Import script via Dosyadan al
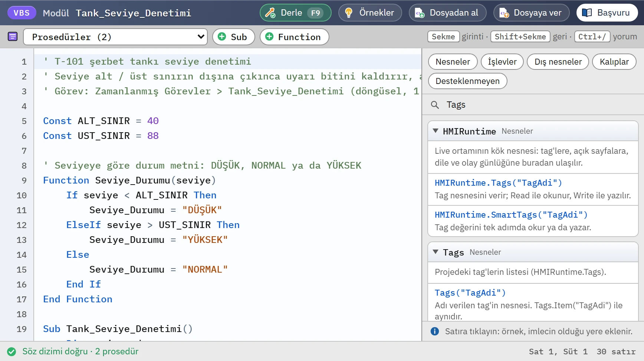Screen dimensions: 644x361 coord(447,13)
